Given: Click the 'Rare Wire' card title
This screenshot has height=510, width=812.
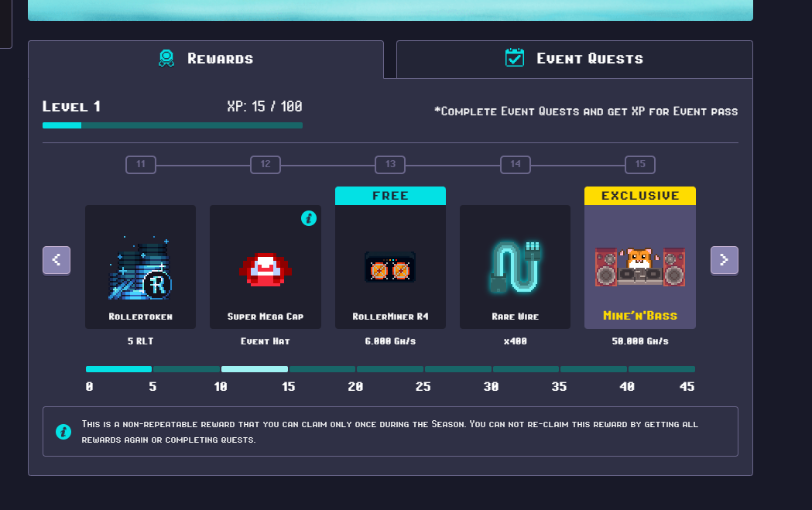Looking at the screenshot, I should (x=516, y=317).
